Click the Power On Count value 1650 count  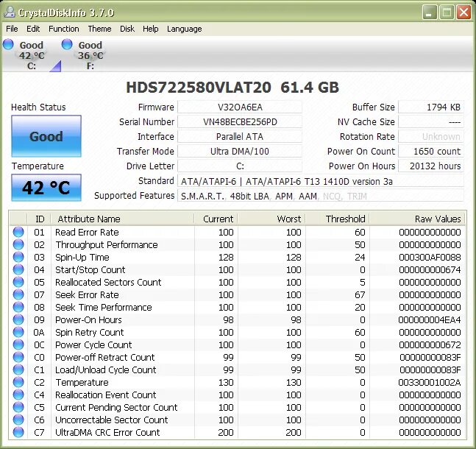pyautogui.click(x=431, y=152)
